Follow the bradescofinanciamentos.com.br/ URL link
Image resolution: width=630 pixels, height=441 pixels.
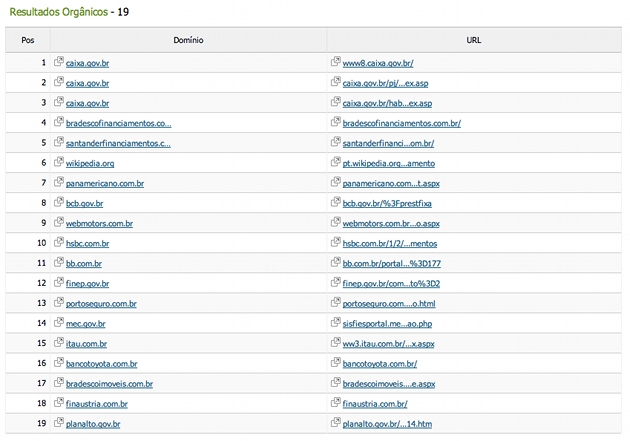pos(402,123)
